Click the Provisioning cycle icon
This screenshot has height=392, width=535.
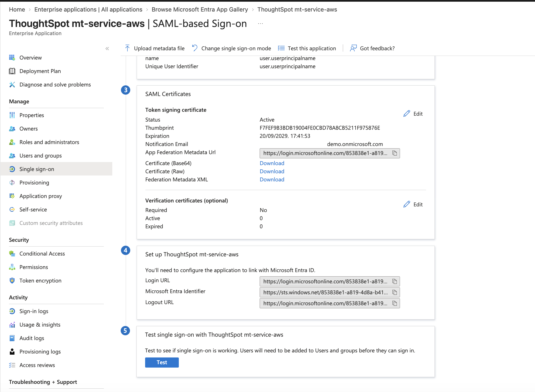click(12, 183)
